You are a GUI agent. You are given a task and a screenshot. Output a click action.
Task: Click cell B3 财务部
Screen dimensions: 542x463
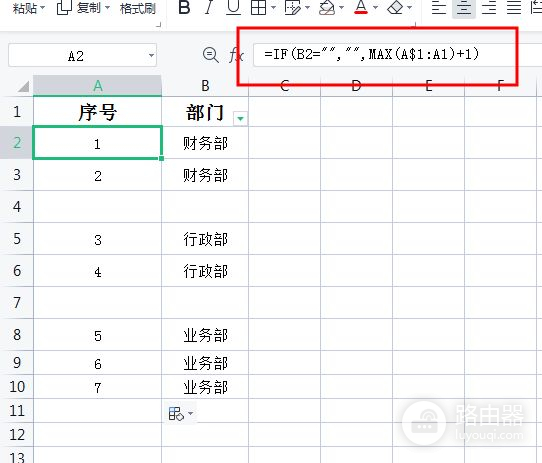point(205,175)
